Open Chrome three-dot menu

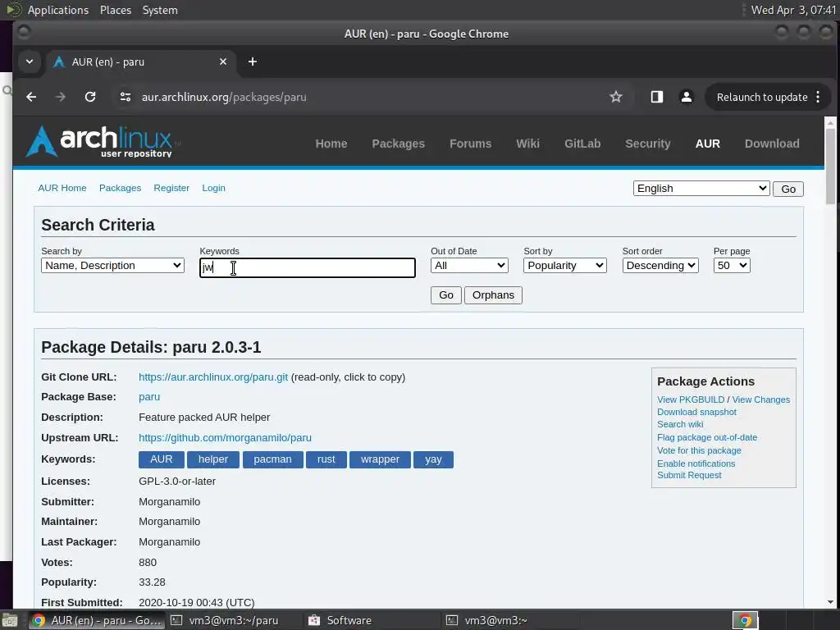(818, 97)
